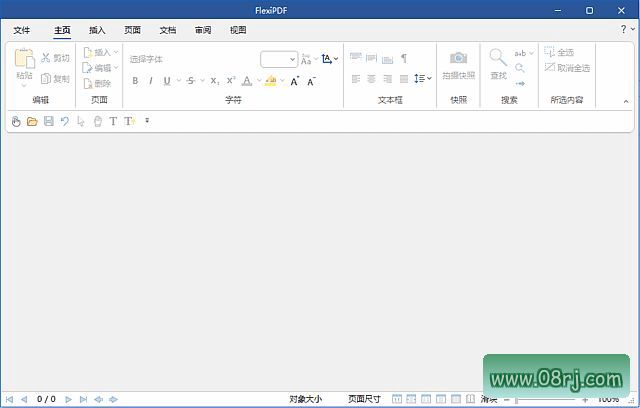Toggle underline formatting

point(167,81)
